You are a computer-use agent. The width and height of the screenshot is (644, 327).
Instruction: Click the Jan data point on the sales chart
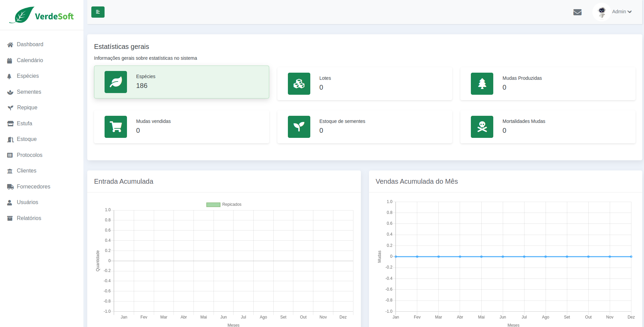(396, 257)
